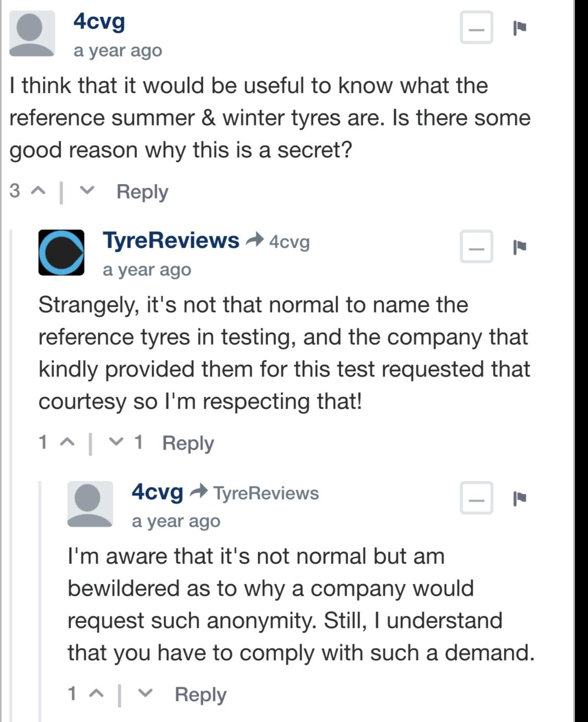This screenshot has width=588, height=722.
Task: Flag the TyreReviews reply comment
Action: click(x=520, y=246)
